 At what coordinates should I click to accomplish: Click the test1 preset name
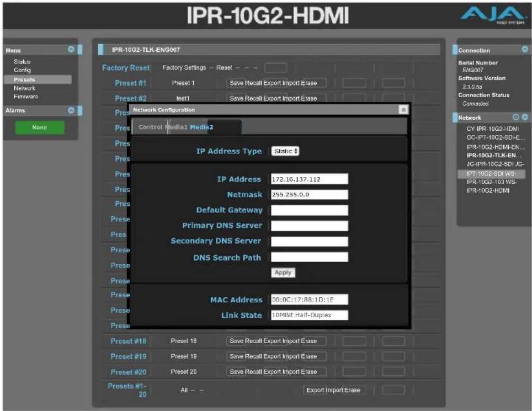point(183,98)
